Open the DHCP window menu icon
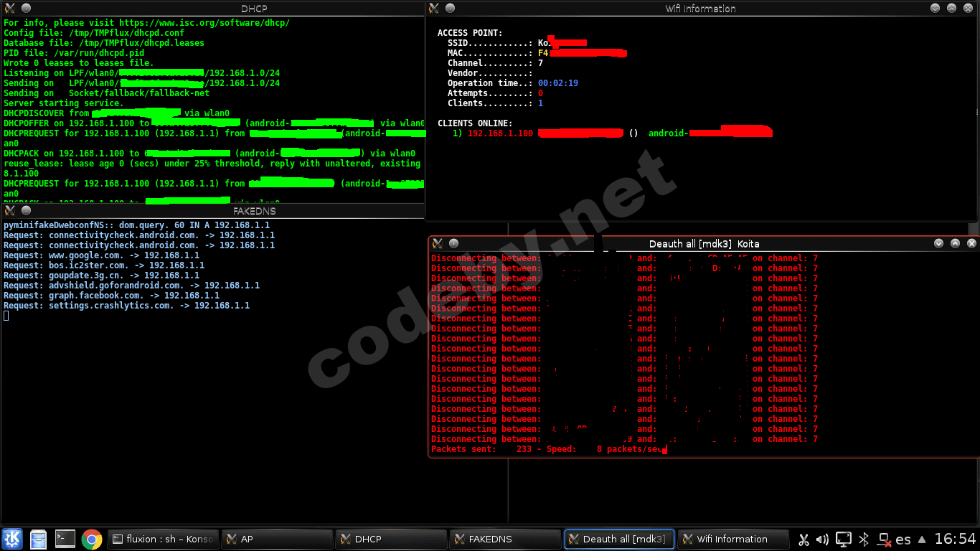Image resolution: width=980 pixels, height=551 pixels. [9, 8]
